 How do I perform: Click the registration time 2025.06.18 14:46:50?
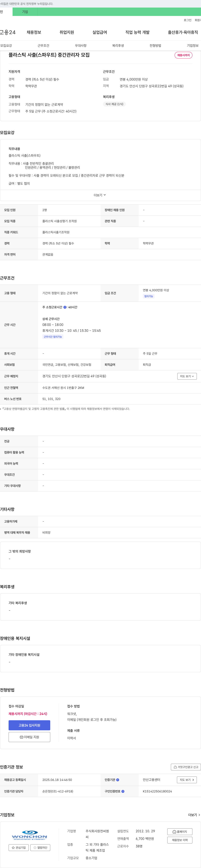(x=57, y=780)
